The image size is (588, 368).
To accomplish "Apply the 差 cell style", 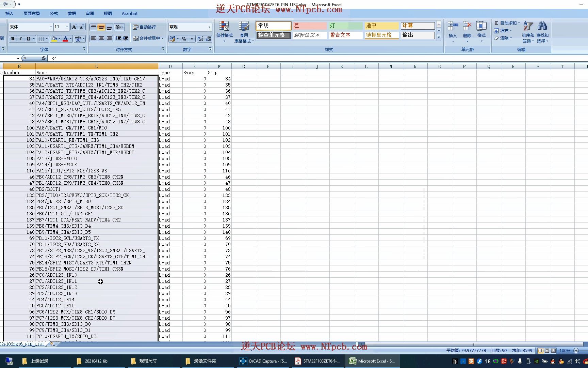I will click(x=309, y=26).
